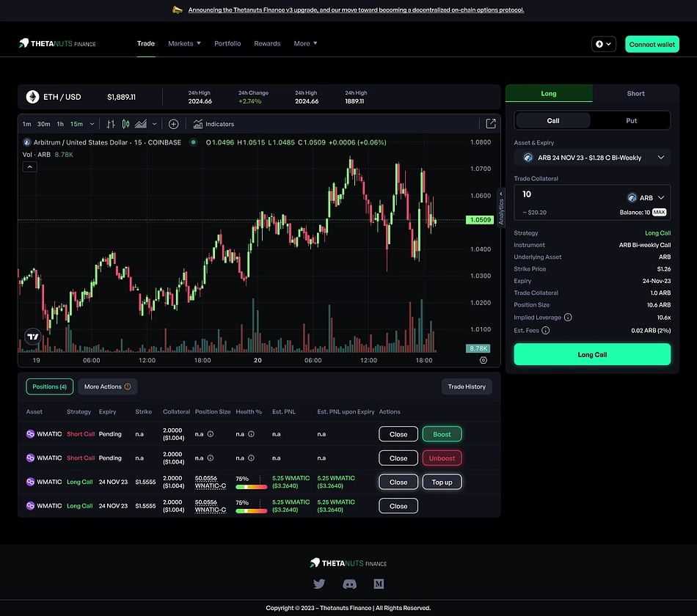This screenshot has height=616, width=697.
Task: Click MAX to use full balance
Action: (x=660, y=212)
